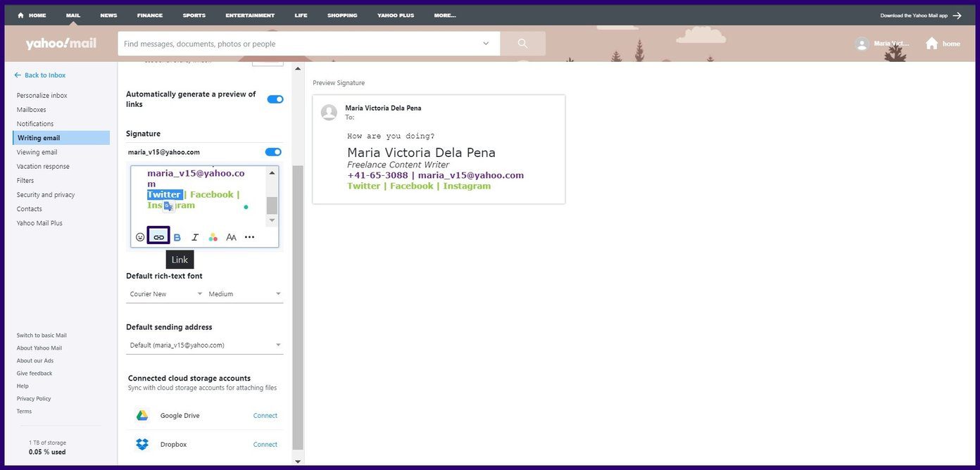Open Personalize inbox settings
This screenshot has width=980, height=470.
(42, 95)
